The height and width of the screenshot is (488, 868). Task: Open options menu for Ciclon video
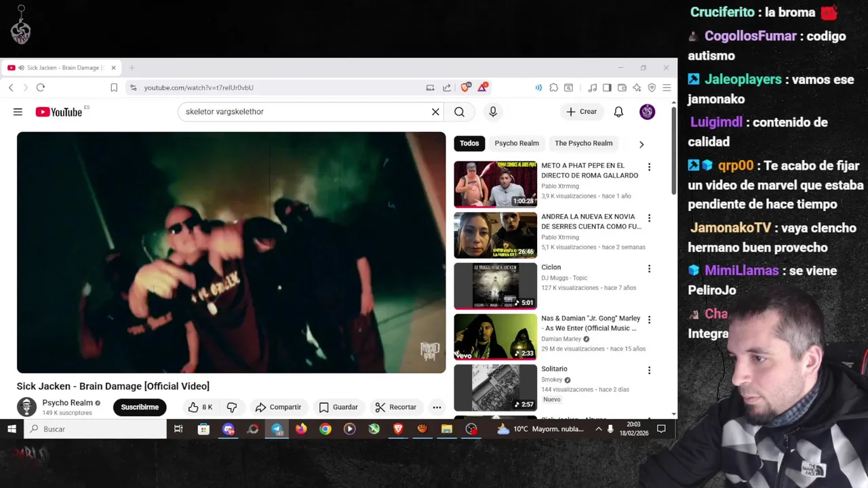tap(649, 269)
